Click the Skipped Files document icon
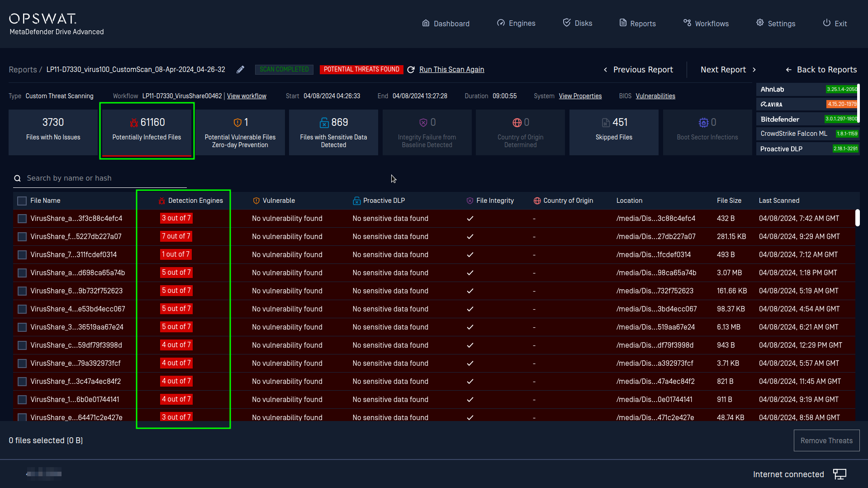Viewport: 868px width, 488px height. 606,123
